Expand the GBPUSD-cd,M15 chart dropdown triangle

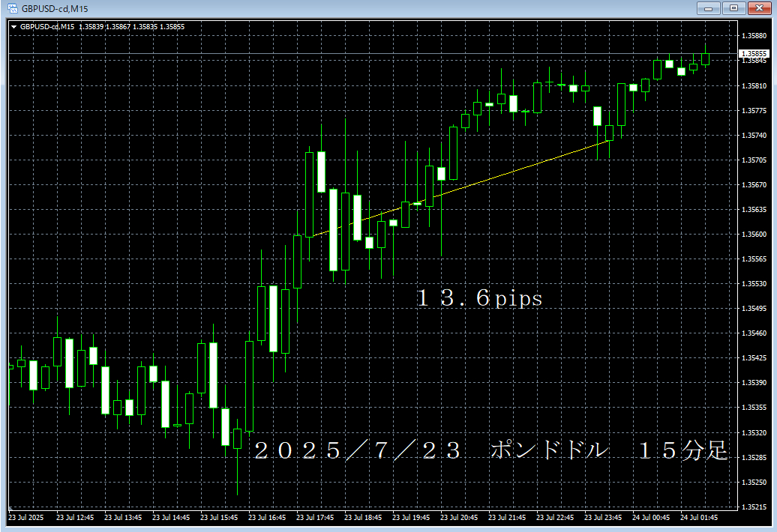pyautogui.click(x=13, y=27)
